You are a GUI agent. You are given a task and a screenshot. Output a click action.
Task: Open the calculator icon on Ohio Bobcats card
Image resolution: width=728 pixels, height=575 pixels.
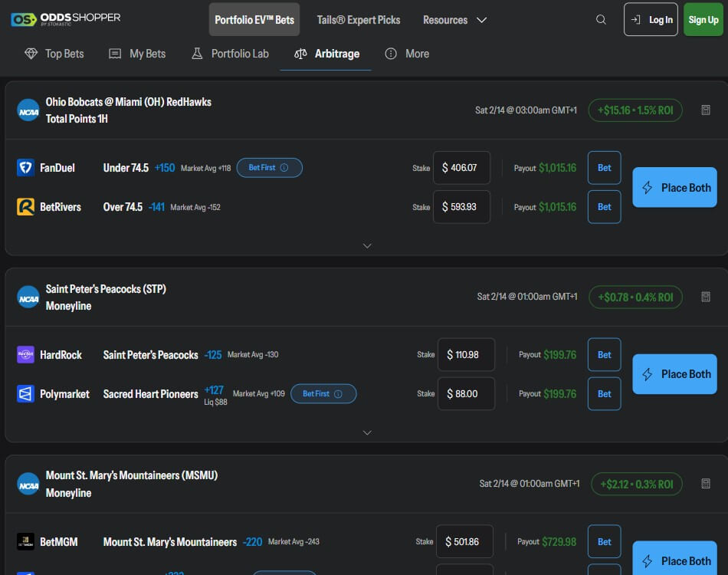coord(705,110)
